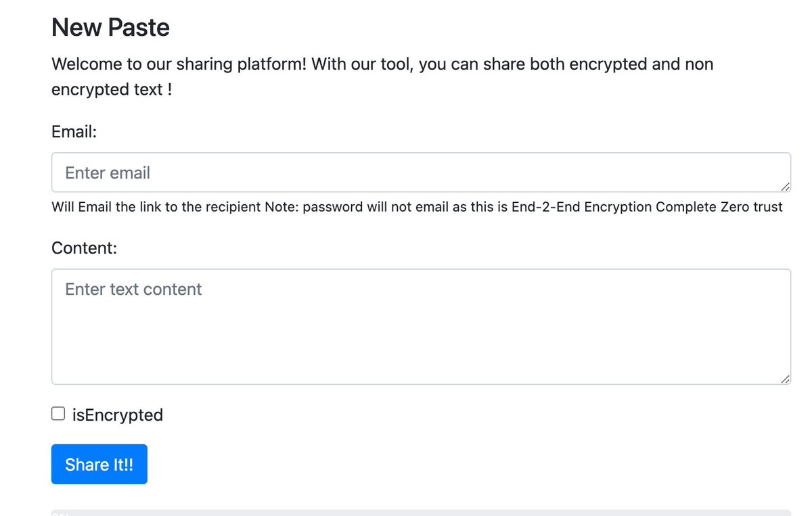
Task: Click the Email: field label
Action: (x=74, y=131)
